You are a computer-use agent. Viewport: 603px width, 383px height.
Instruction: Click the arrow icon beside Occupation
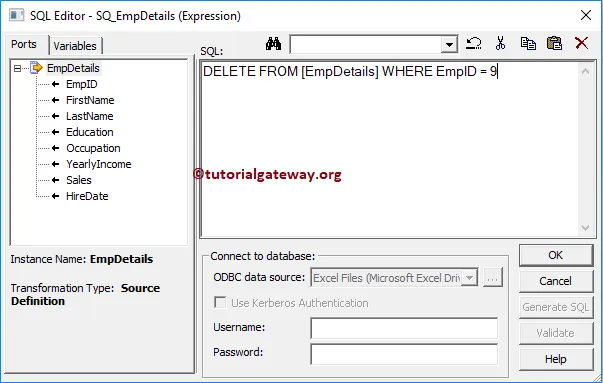pyautogui.click(x=55, y=148)
